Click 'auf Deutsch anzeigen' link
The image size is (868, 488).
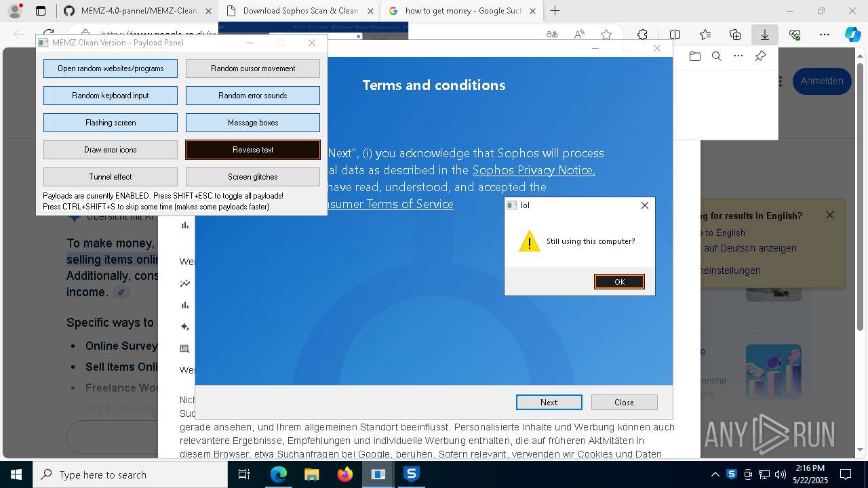point(750,248)
